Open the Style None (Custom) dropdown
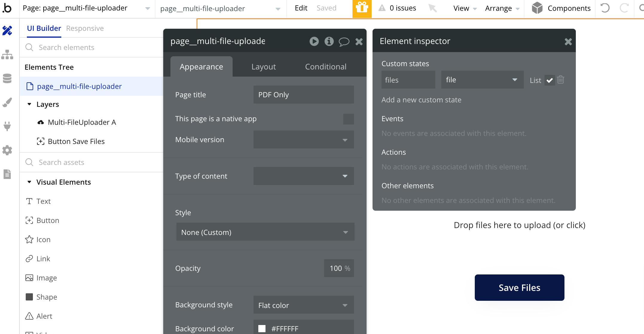Image resolution: width=644 pixels, height=334 pixels. pos(265,232)
